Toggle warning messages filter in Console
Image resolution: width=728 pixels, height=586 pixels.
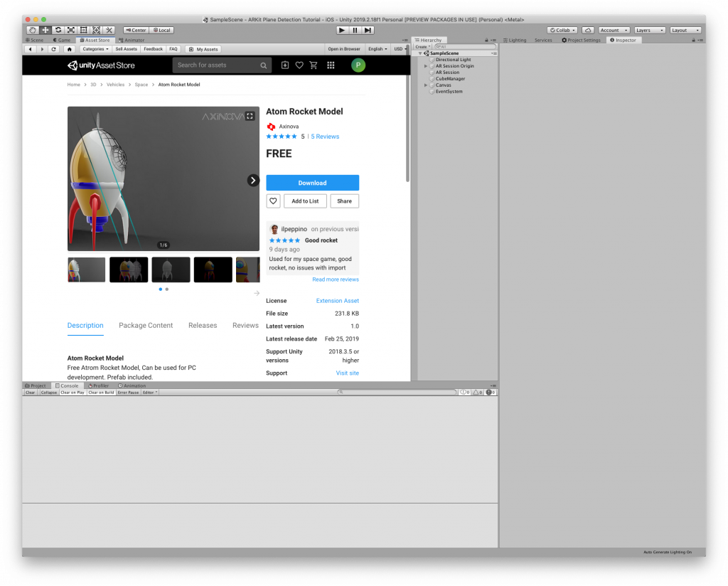tap(477, 393)
